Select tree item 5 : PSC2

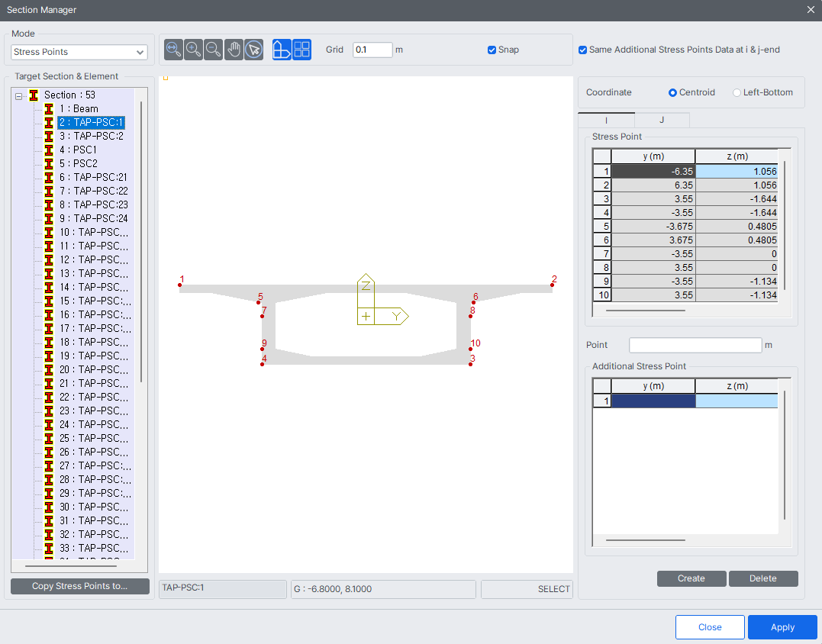pyautogui.click(x=78, y=163)
